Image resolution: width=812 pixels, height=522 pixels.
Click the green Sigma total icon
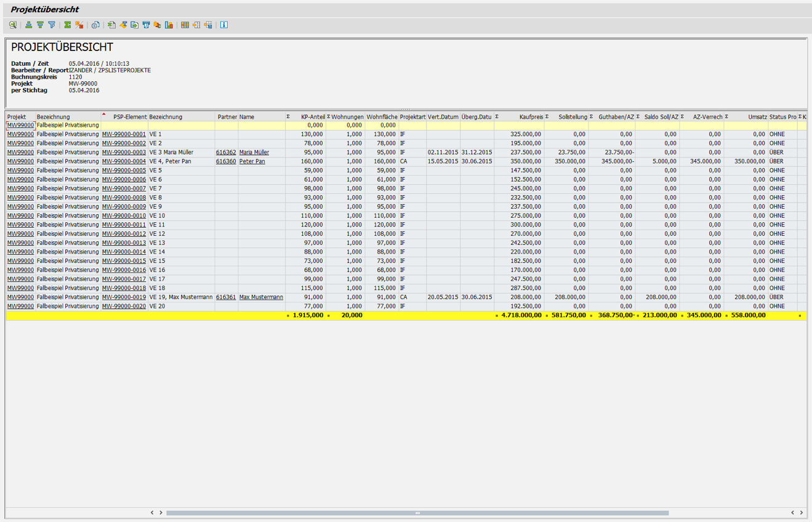click(68, 25)
